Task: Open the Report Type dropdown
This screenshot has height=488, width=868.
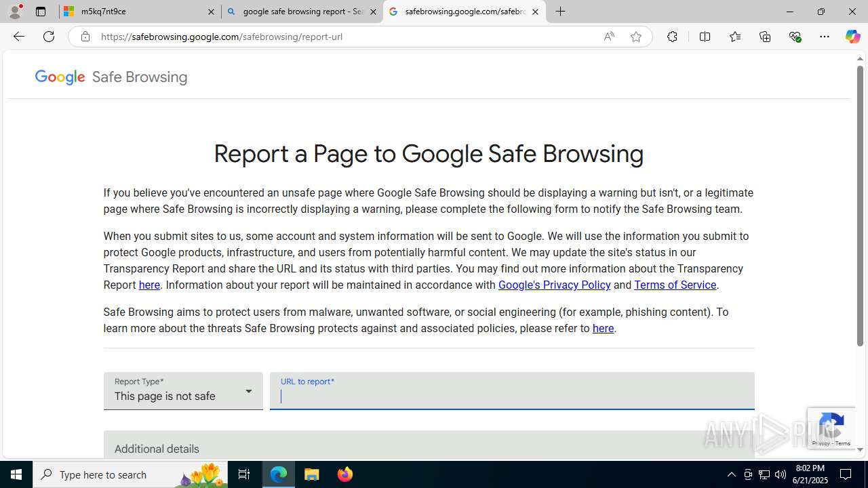Action: [x=183, y=391]
